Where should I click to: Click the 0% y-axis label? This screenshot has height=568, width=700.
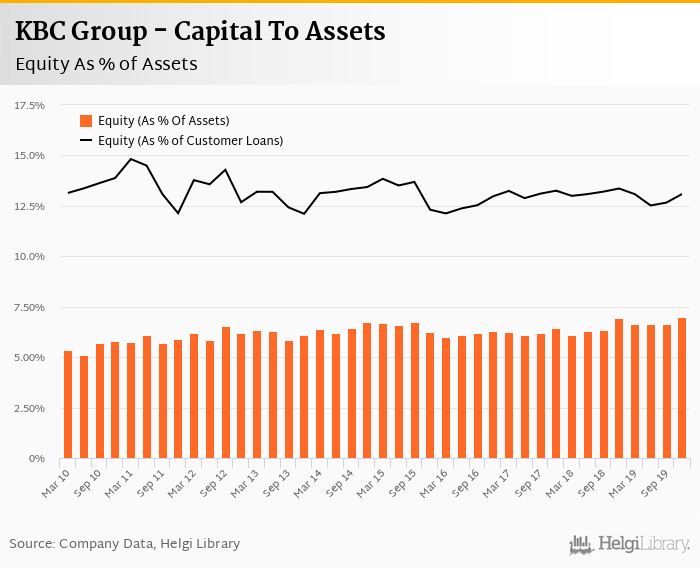[x=38, y=458]
